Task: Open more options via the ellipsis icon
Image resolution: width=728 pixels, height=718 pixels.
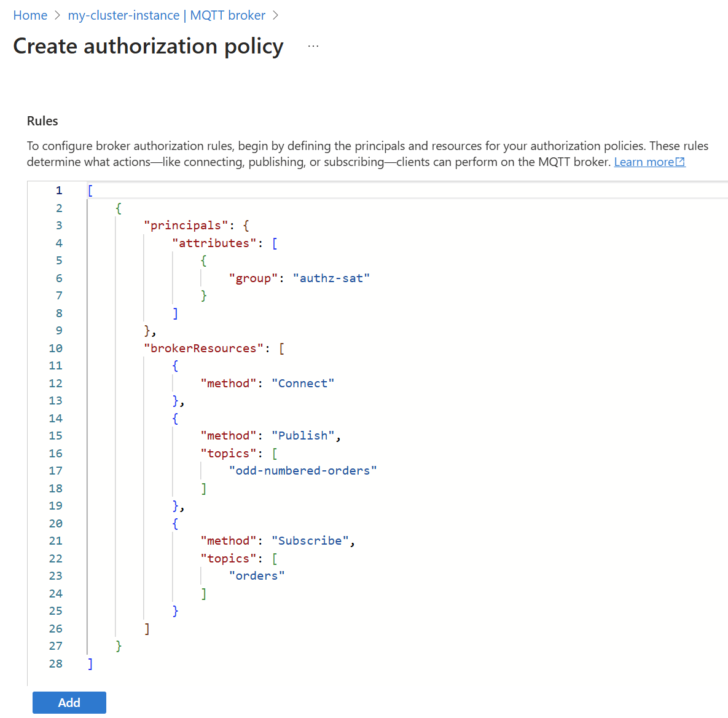Action: [x=313, y=45]
